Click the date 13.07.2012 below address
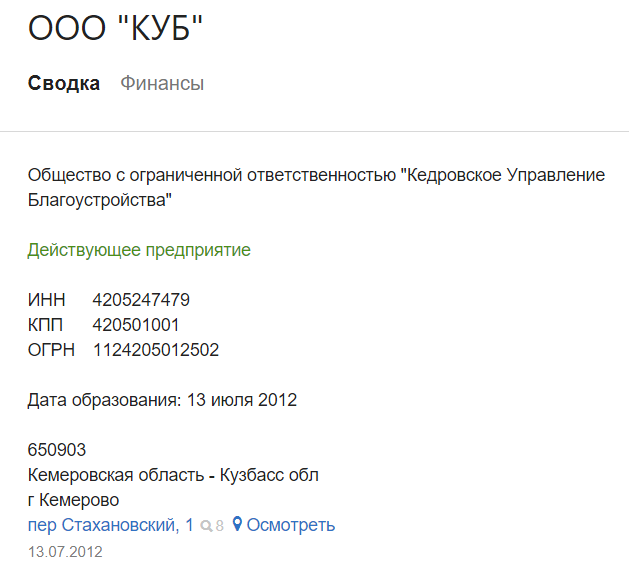Screen dimensions: 629x571 (x=65, y=552)
